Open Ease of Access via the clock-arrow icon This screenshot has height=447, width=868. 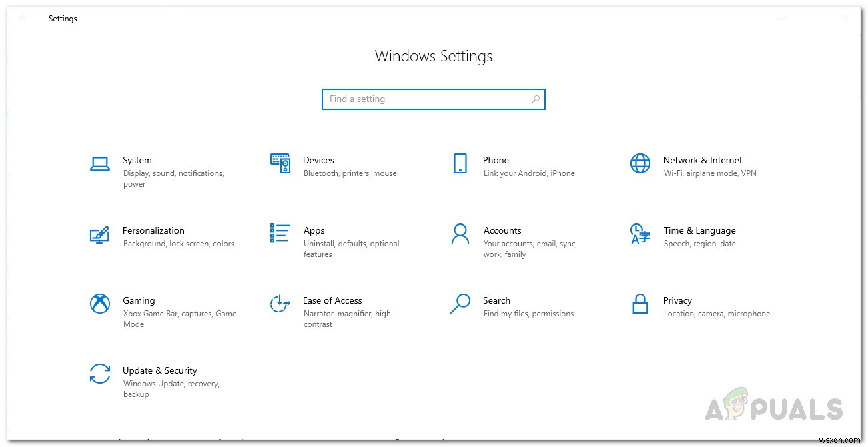click(x=280, y=304)
